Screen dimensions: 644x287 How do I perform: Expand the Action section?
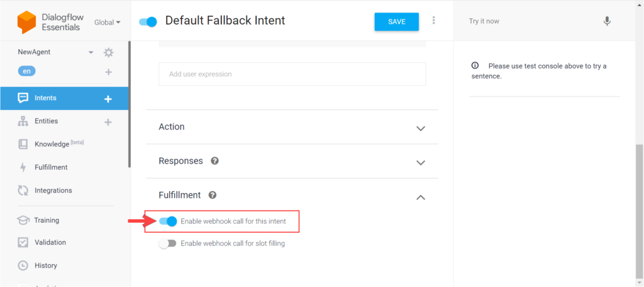pos(421,128)
